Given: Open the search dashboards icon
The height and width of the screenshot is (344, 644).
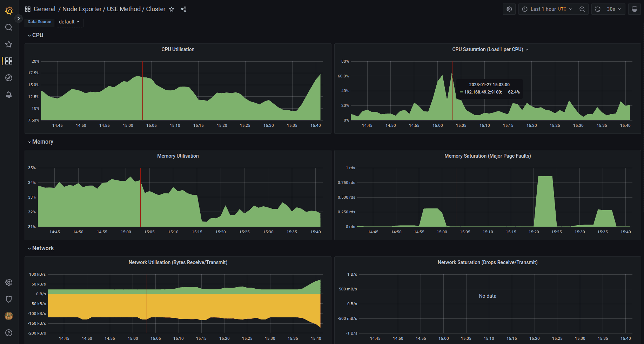Looking at the screenshot, I should click(9, 28).
